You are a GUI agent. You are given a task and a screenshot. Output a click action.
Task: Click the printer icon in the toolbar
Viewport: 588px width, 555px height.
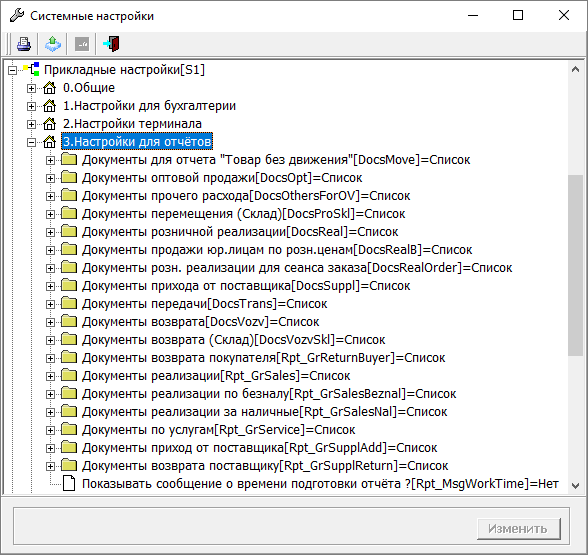[24, 44]
